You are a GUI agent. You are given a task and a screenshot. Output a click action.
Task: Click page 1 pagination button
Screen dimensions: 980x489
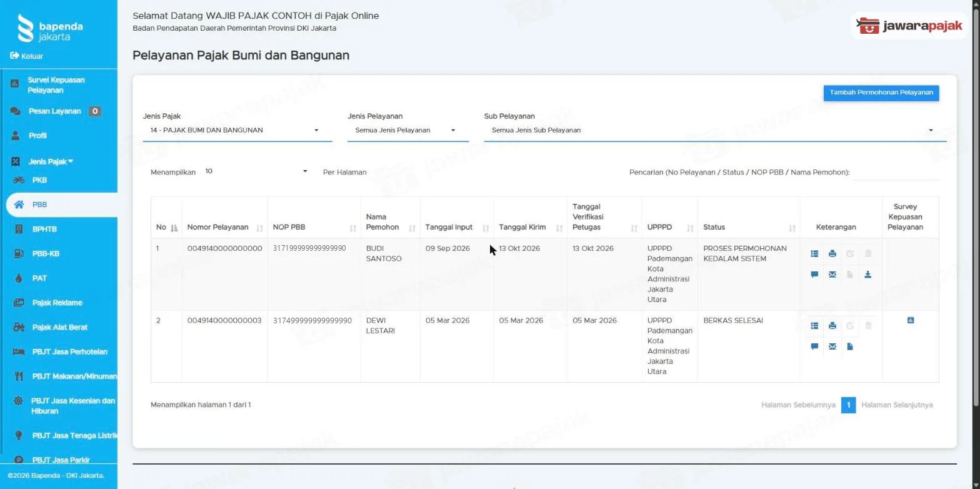848,405
